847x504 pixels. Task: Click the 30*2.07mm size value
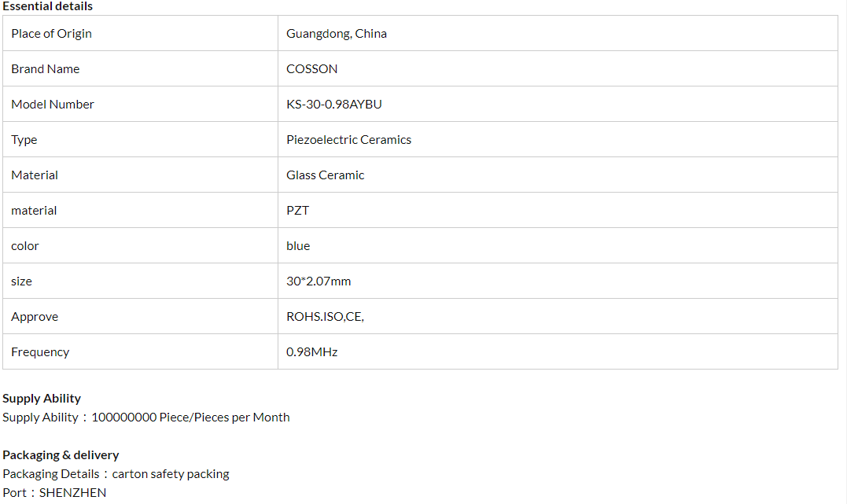pos(319,281)
